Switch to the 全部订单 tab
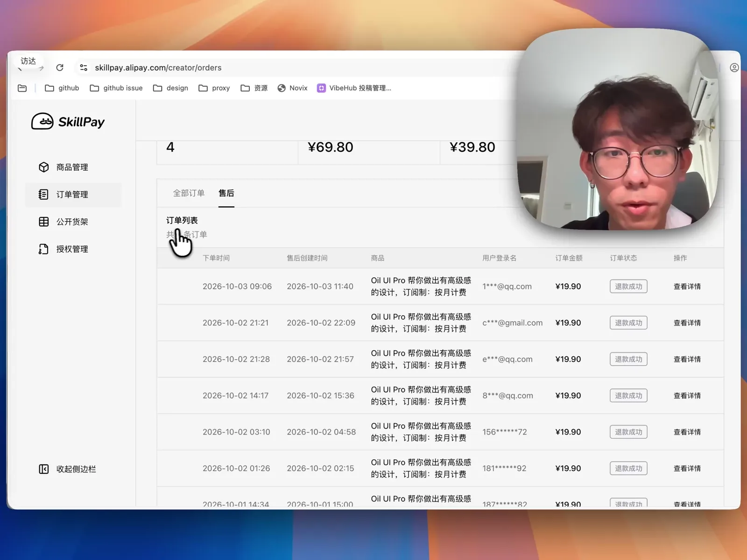 [189, 193]
